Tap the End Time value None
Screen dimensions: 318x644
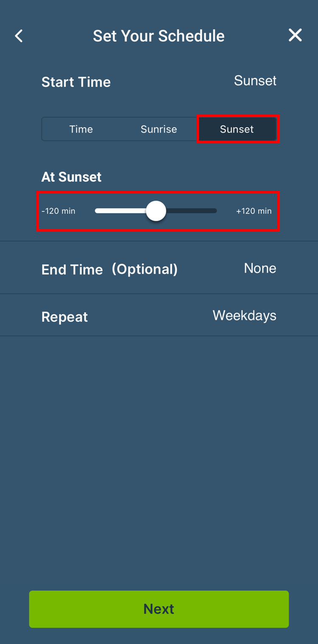click(x=260, y=268)
